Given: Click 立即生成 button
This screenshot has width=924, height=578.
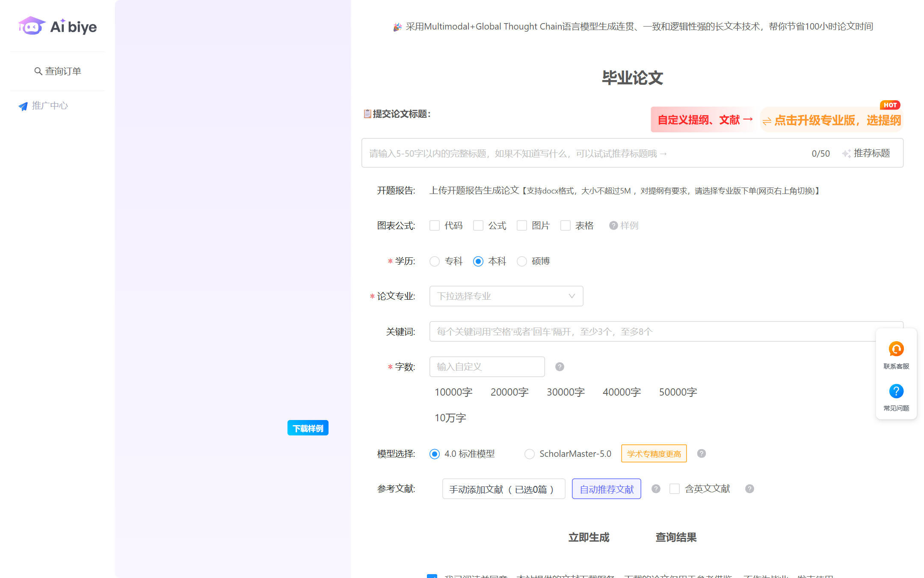Looking at the screenshot, I should (x=589, y=537).
